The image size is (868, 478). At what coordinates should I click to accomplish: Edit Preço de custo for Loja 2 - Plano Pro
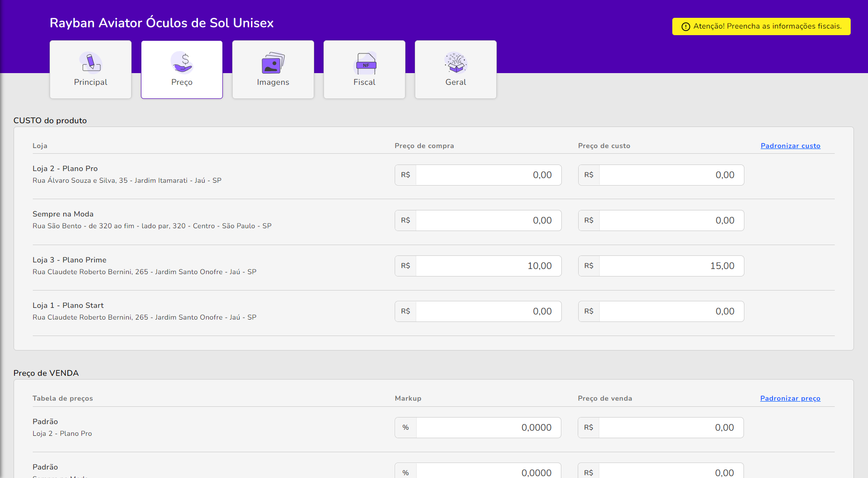(x=661, y=175)
